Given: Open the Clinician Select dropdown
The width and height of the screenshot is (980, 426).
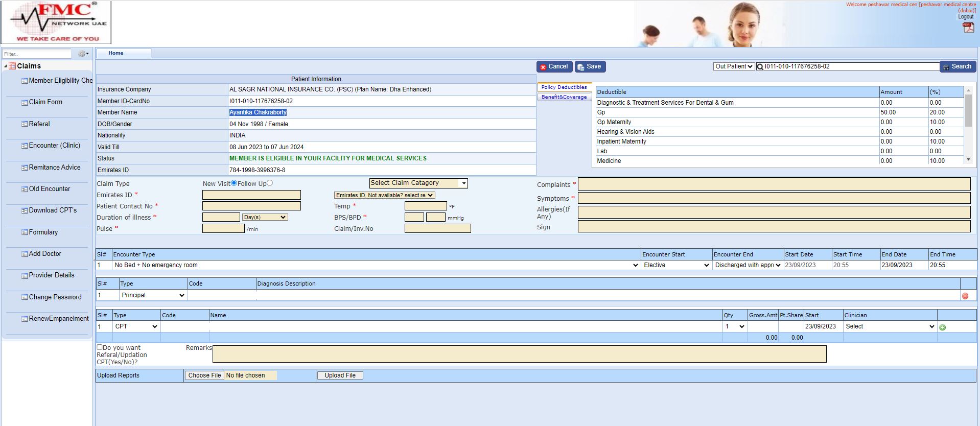Looking at the screenshot, I should click(890, 326).
